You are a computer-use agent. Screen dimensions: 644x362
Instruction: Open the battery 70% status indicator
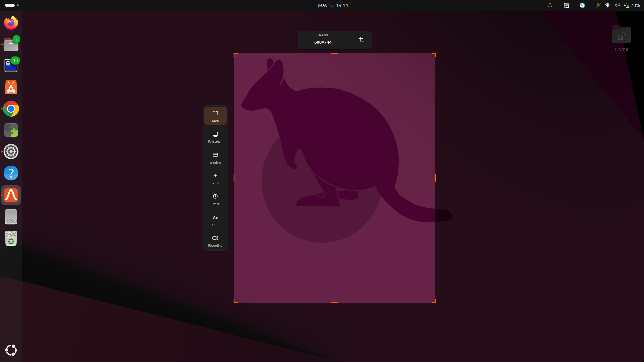tap(632, 5)
